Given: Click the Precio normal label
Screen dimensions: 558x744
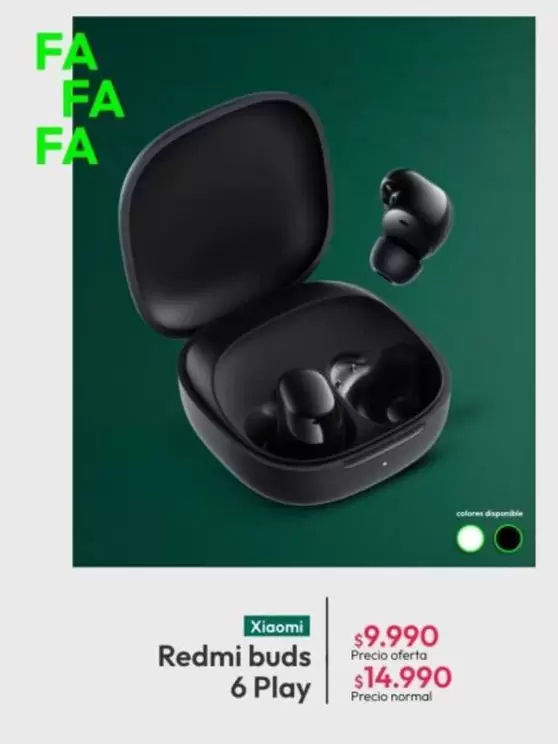Looking at the screenshot, I should pos(391,696).
